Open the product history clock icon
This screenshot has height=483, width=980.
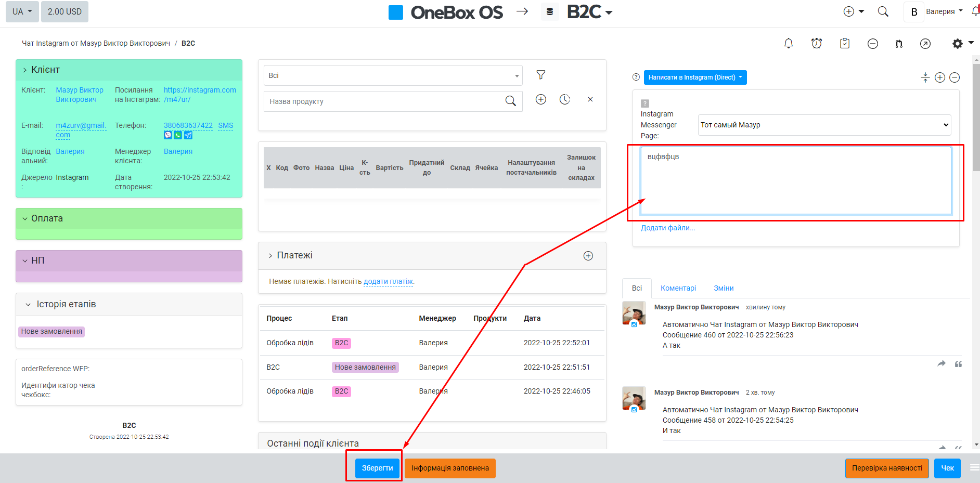tap(565, 99)
